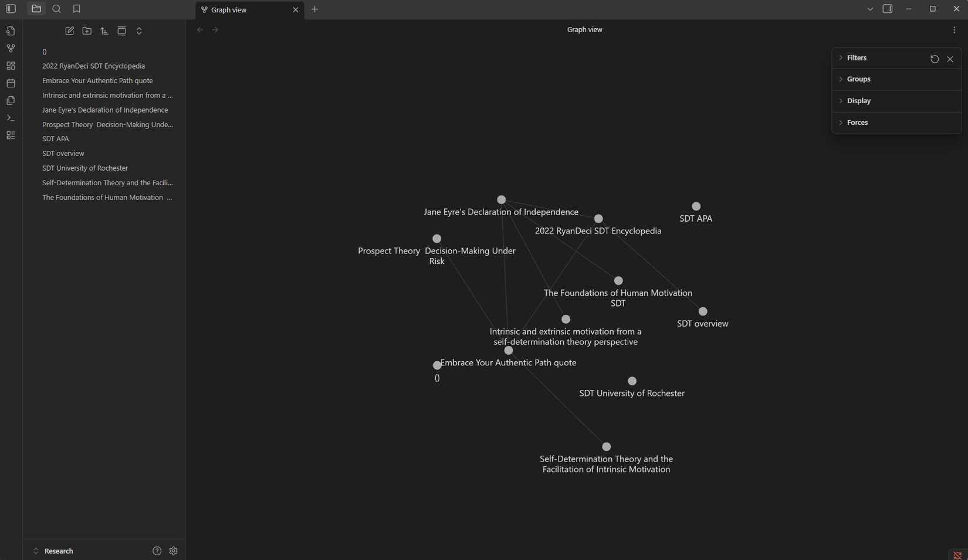
Task: Collapse all items in the file explorer
Action: click(x=121, y=30)
